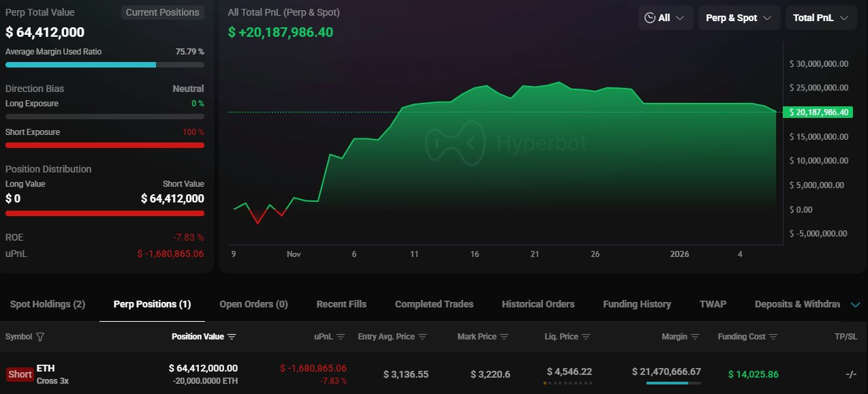Image resolution: width=868 pixels, height=394 pixels.
Task: Open the Total PnL dropdown
Action: coord(820,18)
